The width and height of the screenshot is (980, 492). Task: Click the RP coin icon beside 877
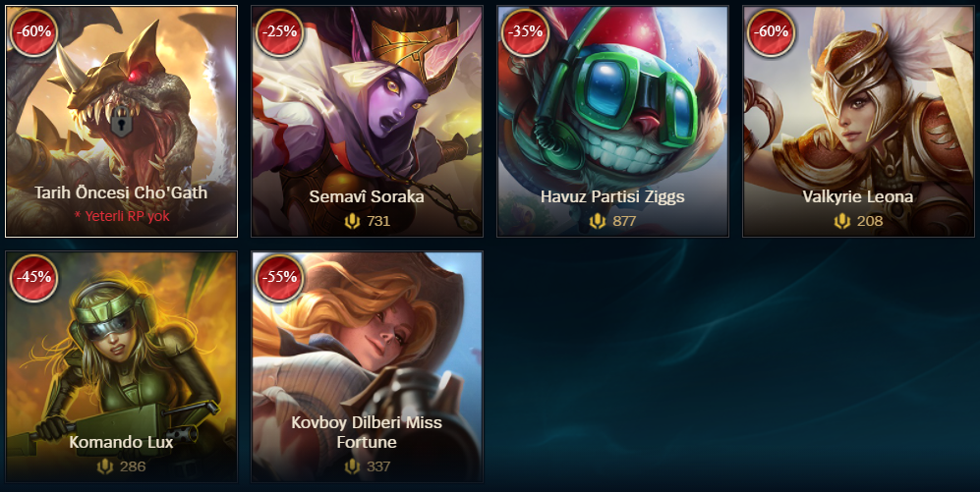(x=598, y=221)
